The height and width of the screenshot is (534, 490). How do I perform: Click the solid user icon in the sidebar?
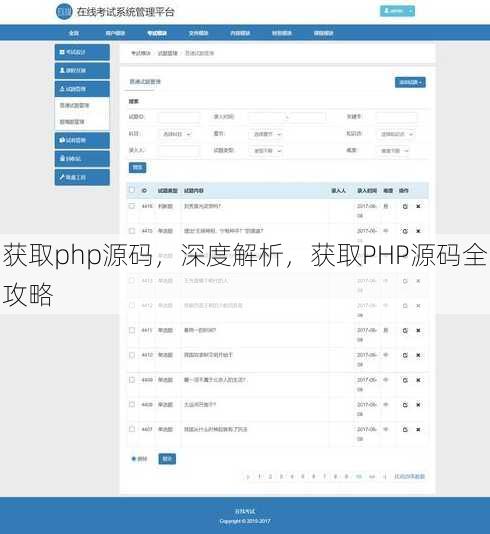tap(62, 70)
